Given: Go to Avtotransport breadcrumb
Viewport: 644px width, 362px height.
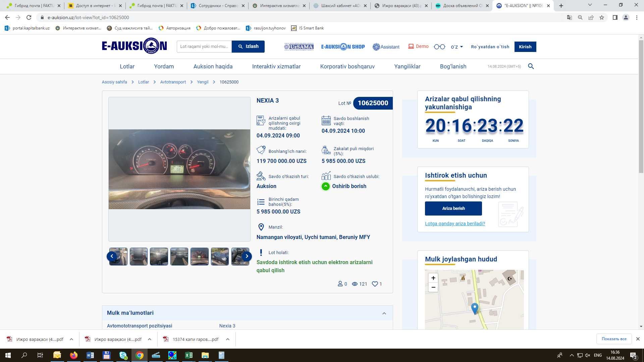Looking at the screenshot, I should 173,82.
